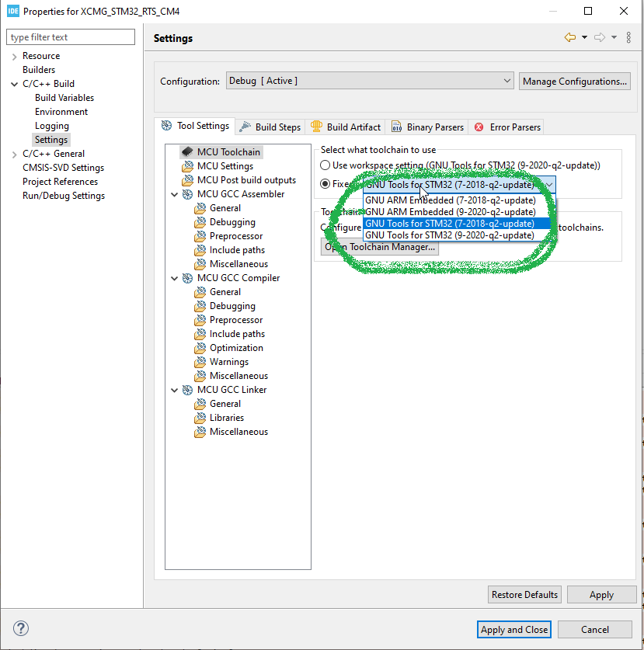Cancel the properties dialog
The width and height of the screenshot is (644, 650).
[x=594, y=629]
